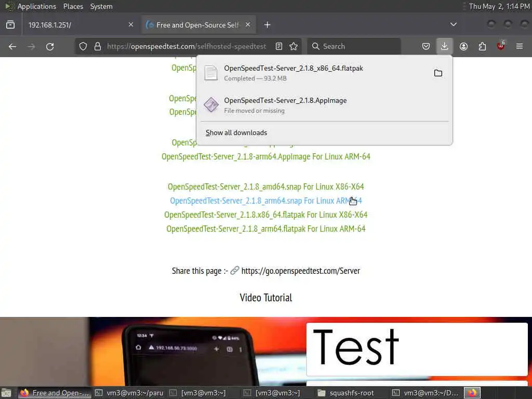The height and width of the screenshot is (399, 532).
Task: Click the flatpak file icon in downloads
Action: [x=211, y=73]
